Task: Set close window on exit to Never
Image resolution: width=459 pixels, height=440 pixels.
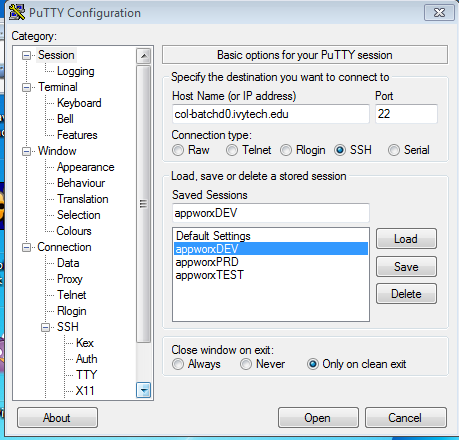Action: pyautogui.click(x=246, y=364)
